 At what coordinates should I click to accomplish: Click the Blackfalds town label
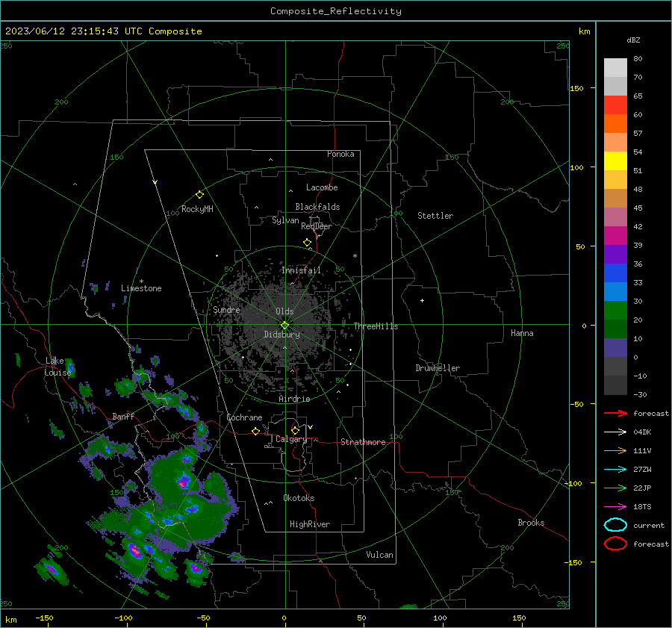[x=317, y=207]
